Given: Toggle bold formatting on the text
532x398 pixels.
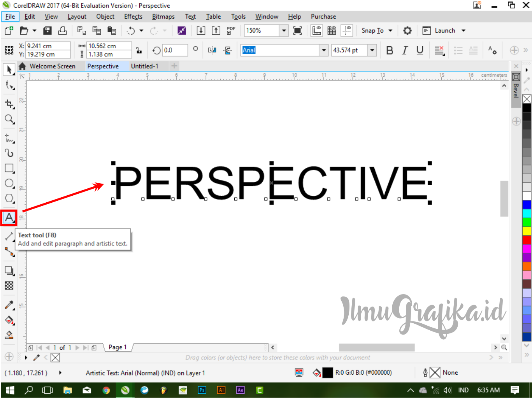Looking at the screenshot, I should pos(390,50).
